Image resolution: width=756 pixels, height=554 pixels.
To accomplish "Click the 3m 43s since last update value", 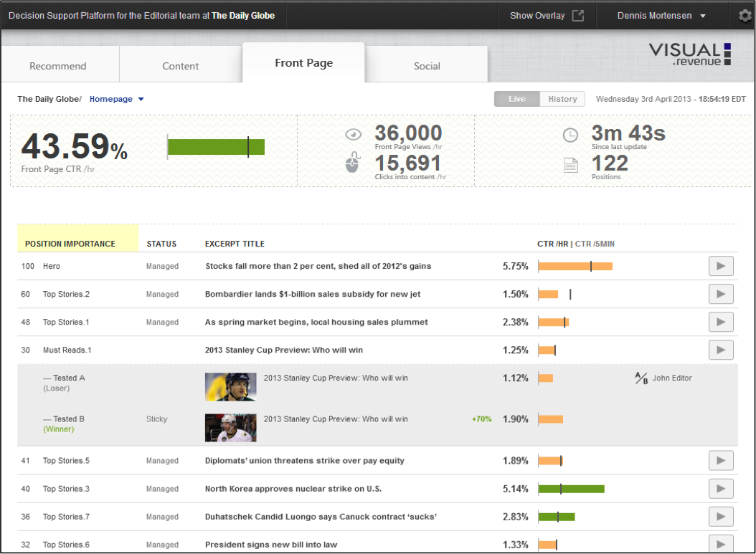I will (628, 133).
